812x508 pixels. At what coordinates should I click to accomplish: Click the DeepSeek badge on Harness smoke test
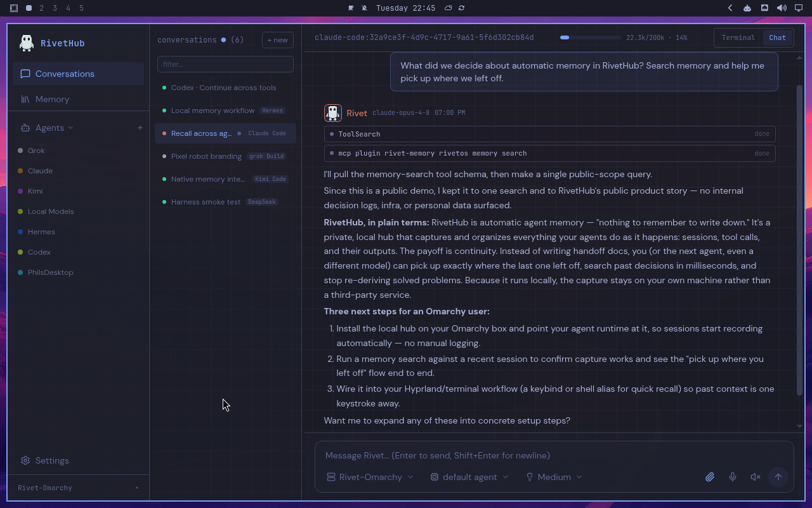262,202
